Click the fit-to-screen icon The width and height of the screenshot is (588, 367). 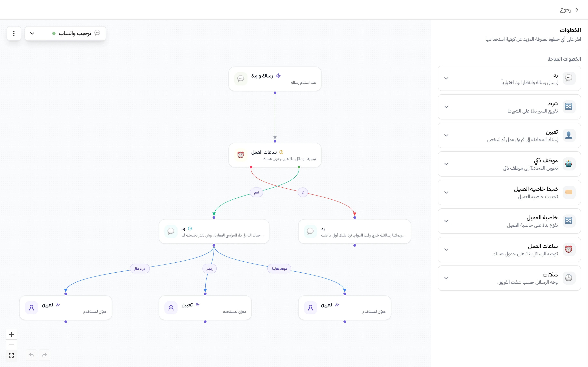11,355
